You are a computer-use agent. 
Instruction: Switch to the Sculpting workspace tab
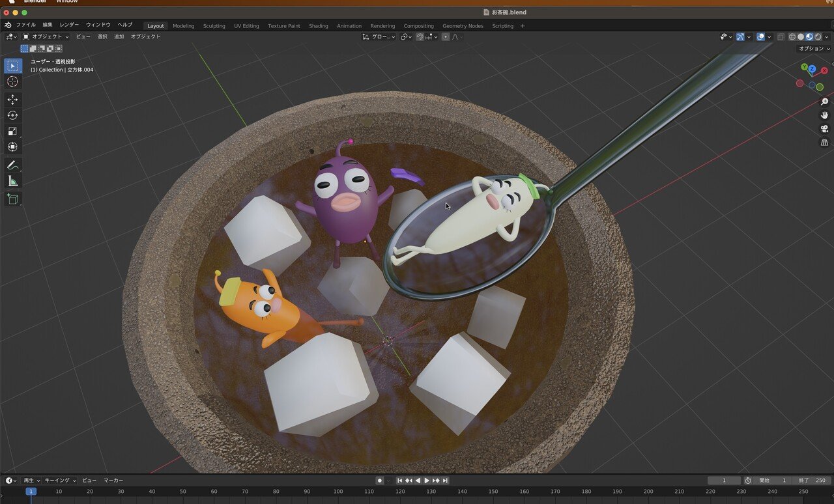214,25
